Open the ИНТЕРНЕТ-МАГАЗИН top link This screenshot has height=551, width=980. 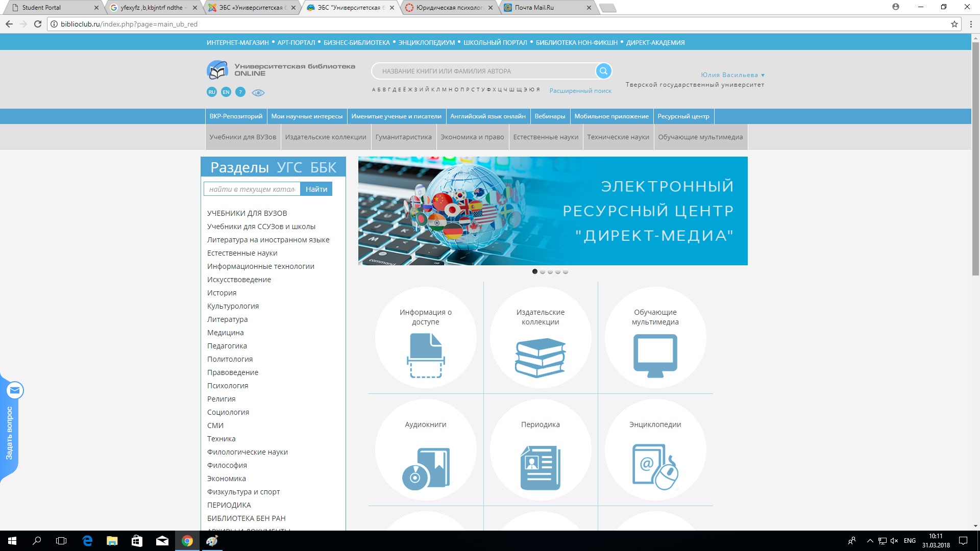coord(237,43)
